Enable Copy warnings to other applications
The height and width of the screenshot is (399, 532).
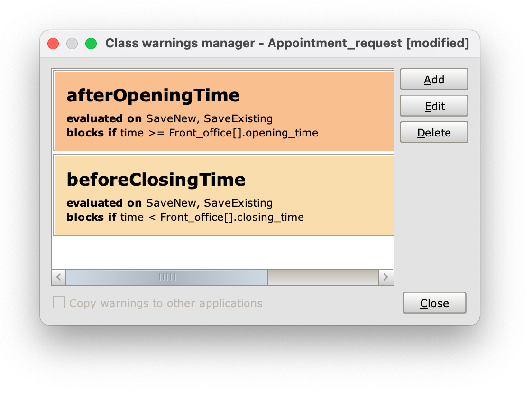click(59, 302)
